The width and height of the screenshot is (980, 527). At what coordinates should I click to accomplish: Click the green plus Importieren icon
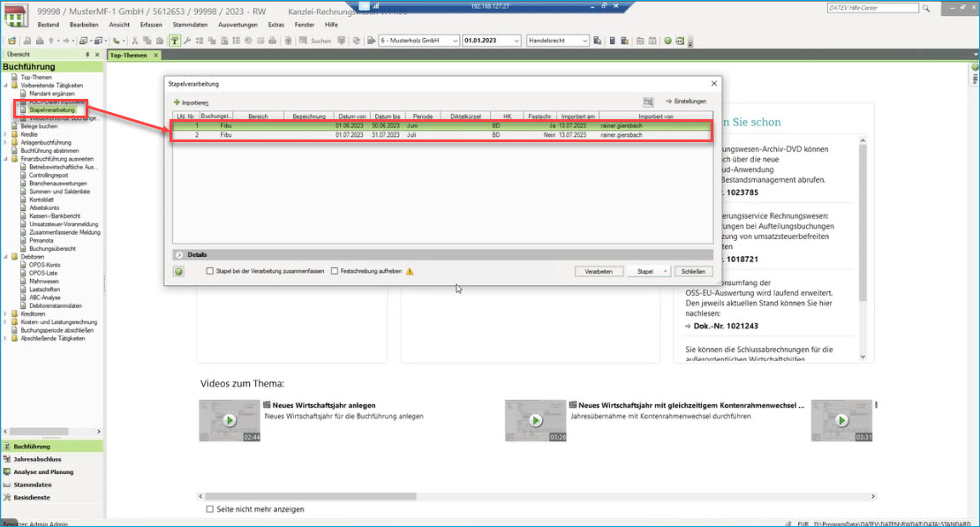177,102
